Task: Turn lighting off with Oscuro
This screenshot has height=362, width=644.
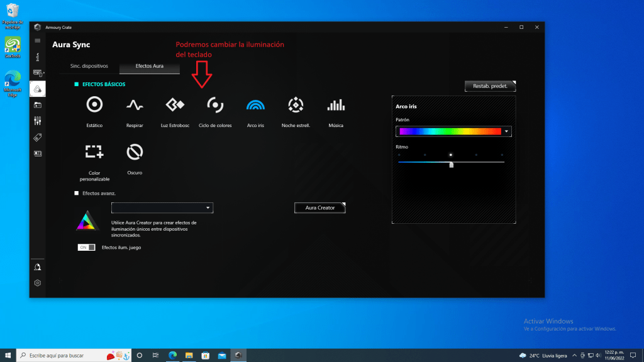Action: 135,151
